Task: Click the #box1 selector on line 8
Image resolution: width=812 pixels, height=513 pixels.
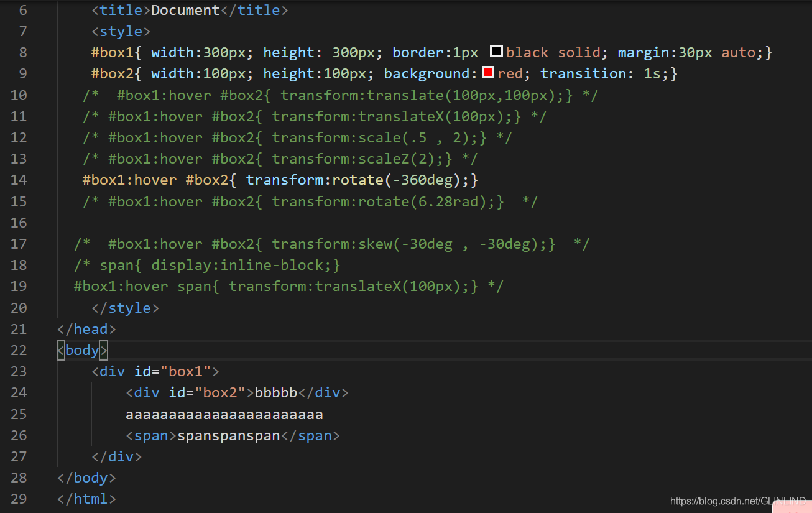Action: coord(113,52)
